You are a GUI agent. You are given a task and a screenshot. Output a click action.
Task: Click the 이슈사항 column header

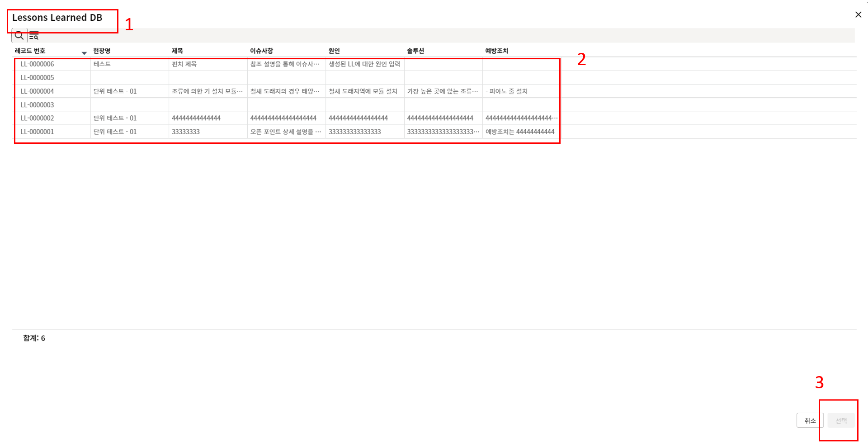click(x=261, y=51)
